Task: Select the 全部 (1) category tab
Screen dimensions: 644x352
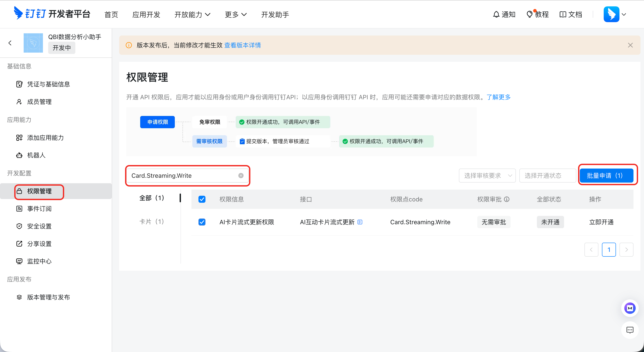Action: 152,198
